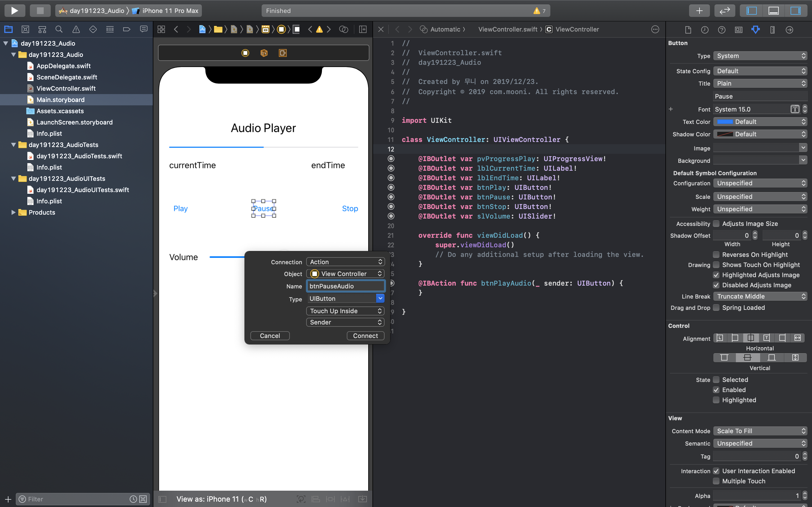Image resolution: width=812 pixels, height=507 pixels.
Task: Enable the Spring Loaded checkbox
Action: pyautogui.click(x=716, y=308)
